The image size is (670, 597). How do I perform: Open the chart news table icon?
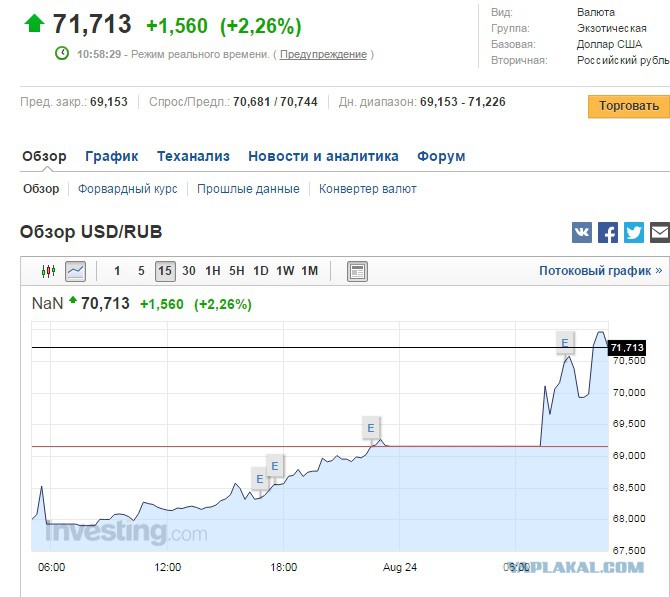pos(357,271)
